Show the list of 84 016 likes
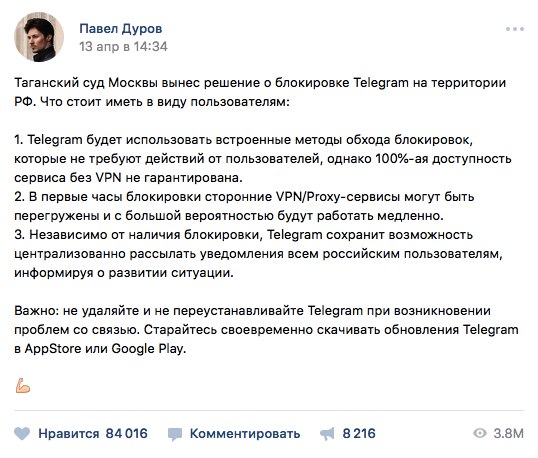 click(x=127, y=434)
